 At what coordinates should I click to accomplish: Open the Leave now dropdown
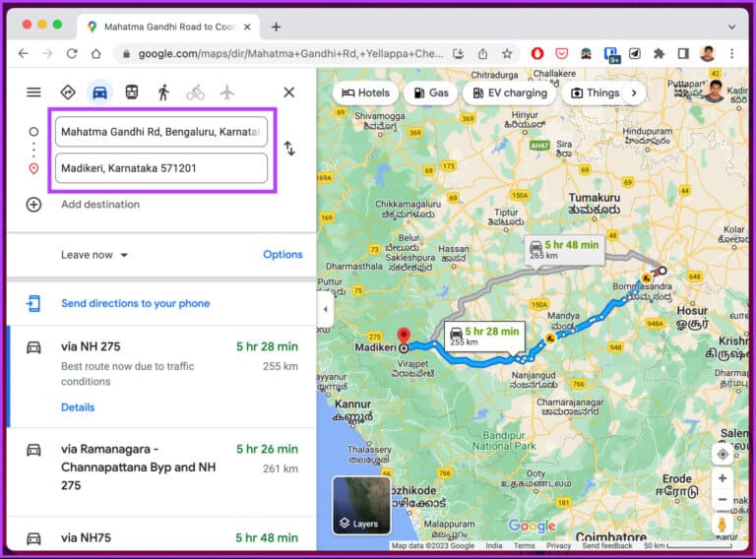pos(94,255)
